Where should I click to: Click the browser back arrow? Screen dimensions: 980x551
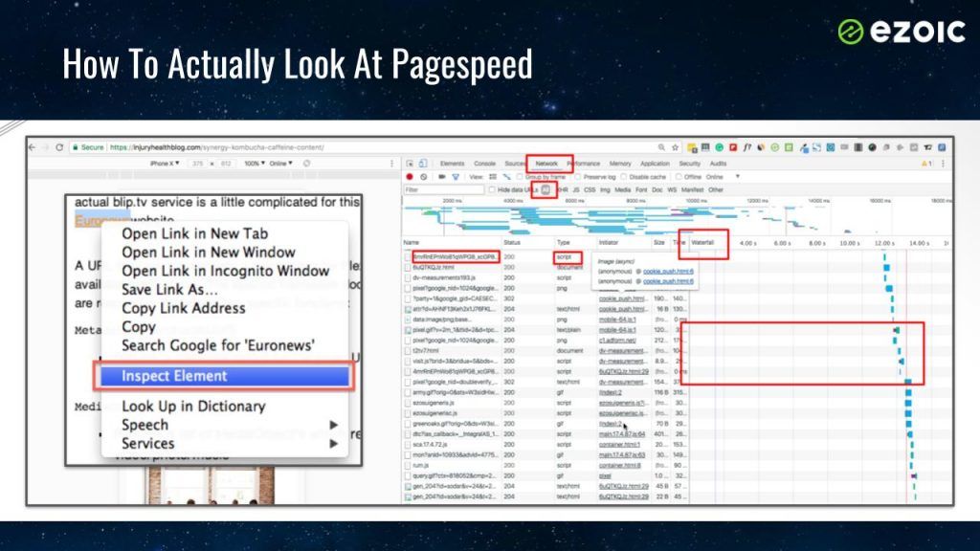[33, 147]
